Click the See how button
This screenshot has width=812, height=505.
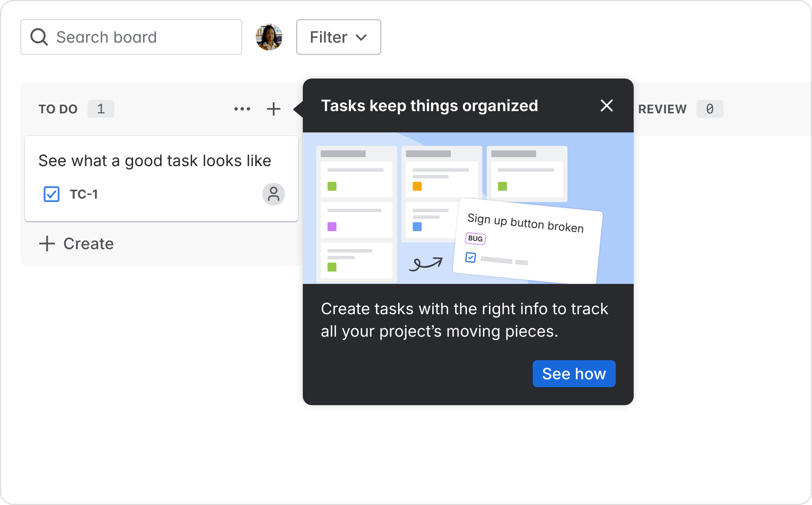coord(574,374)
